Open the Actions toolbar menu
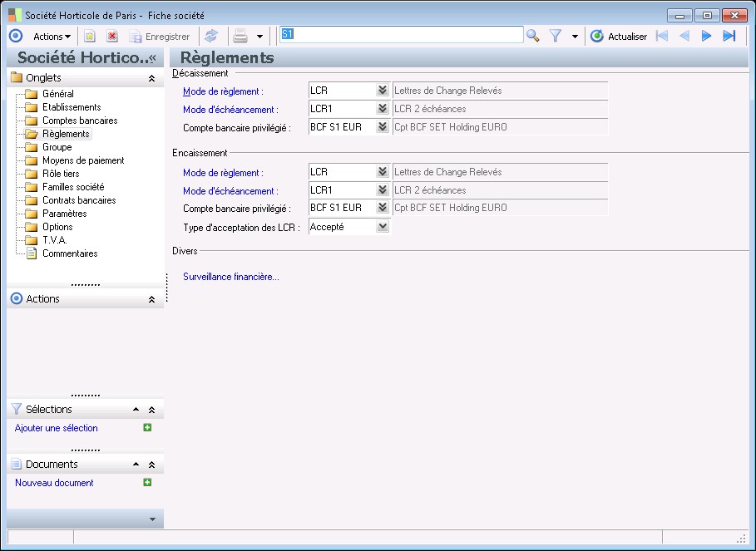Image resolution: width=756 pixels, height=551 pixels. [52, 37]
